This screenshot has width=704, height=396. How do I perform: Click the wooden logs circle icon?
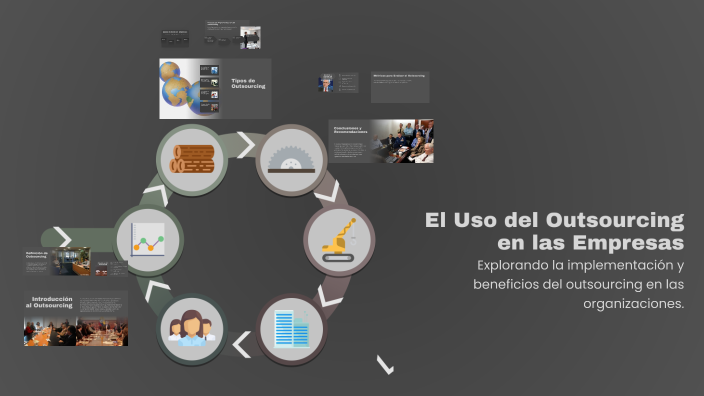click(192, 159)
